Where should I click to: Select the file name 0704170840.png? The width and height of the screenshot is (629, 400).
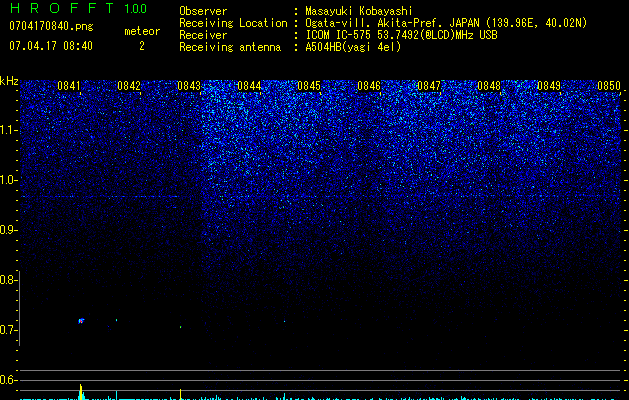(x=51, y=26)
